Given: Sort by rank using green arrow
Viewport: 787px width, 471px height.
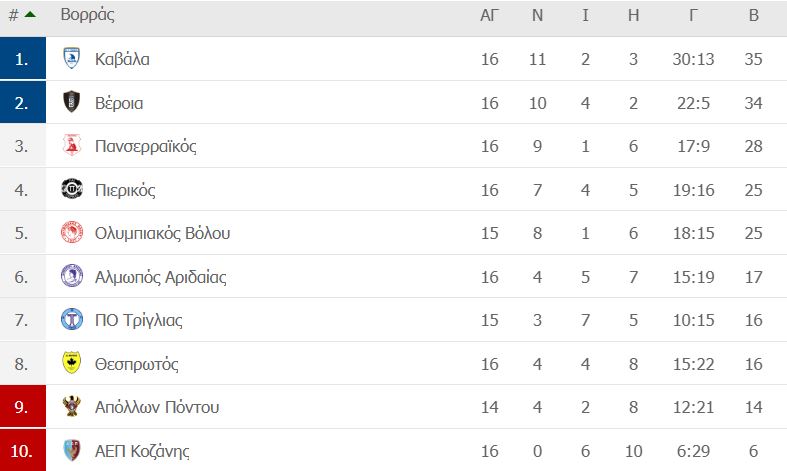Looking at the screenshot, I should click(x=30, y=15).
